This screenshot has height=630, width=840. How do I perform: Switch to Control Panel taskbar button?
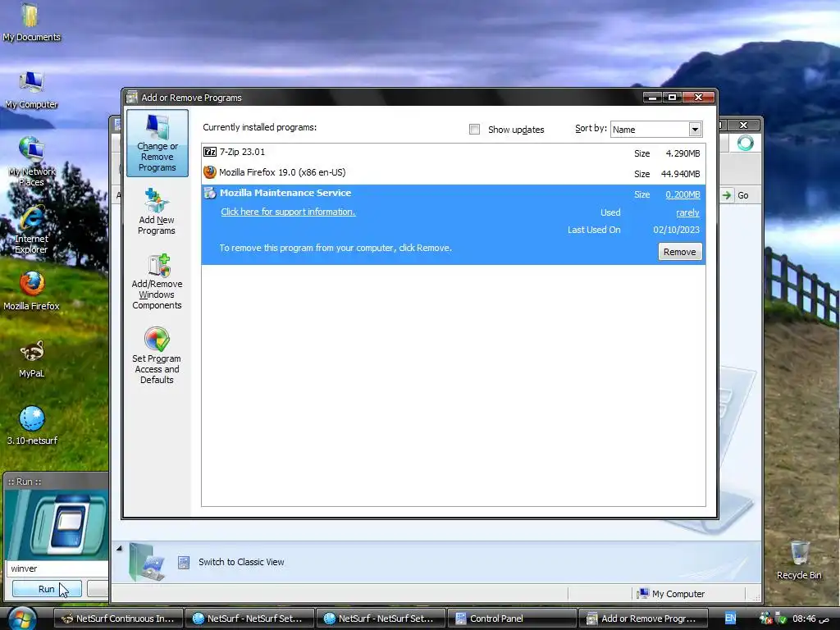(x=510, y=619)
